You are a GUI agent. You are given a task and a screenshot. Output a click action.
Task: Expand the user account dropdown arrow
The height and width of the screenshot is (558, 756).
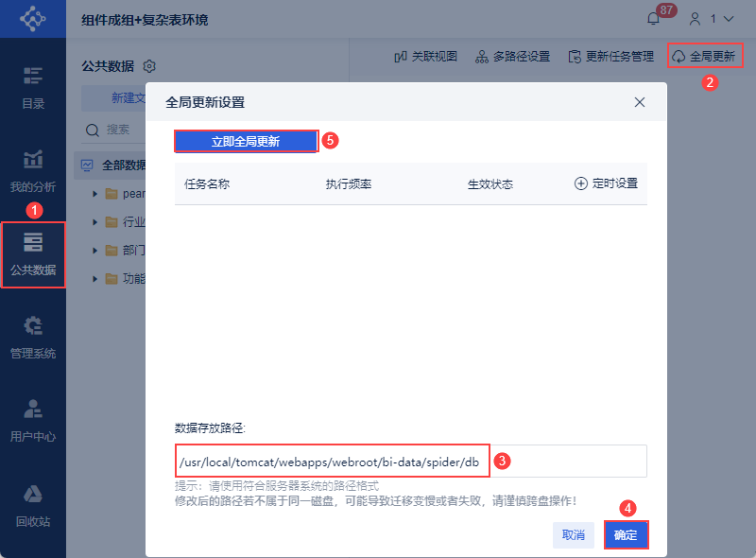click(729, 19)
